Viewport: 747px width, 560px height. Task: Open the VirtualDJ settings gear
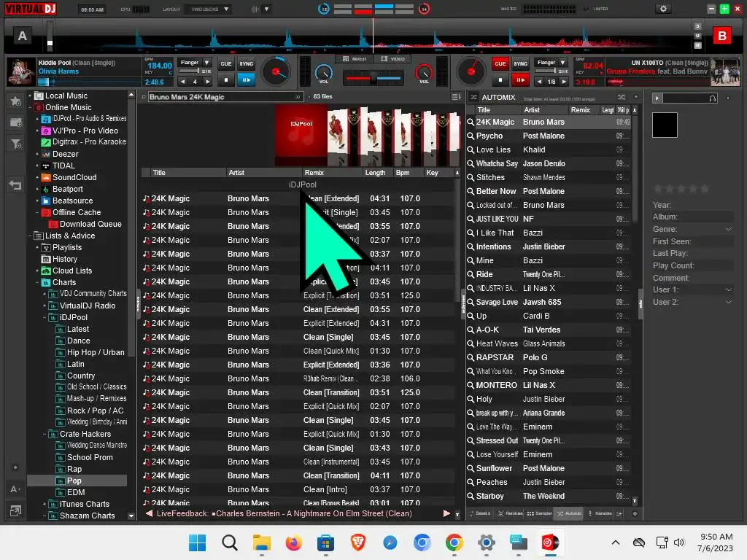[x=662, y=9]
